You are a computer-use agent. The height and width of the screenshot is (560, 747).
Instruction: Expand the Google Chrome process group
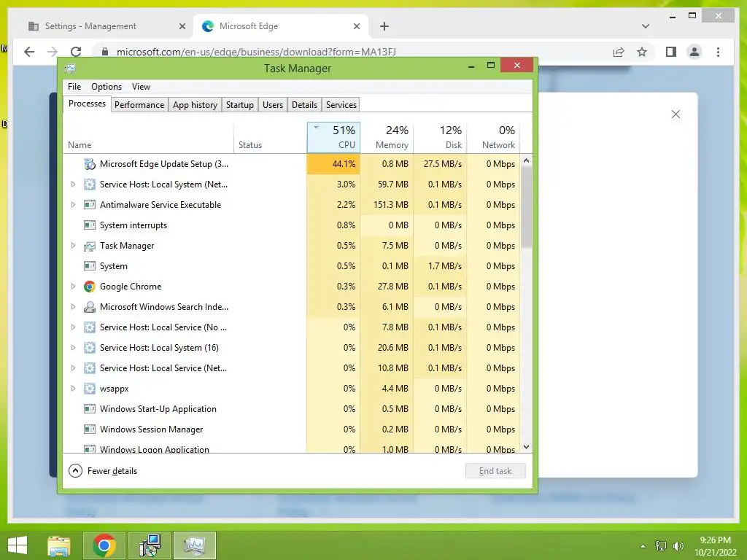(x=73, y=287)
